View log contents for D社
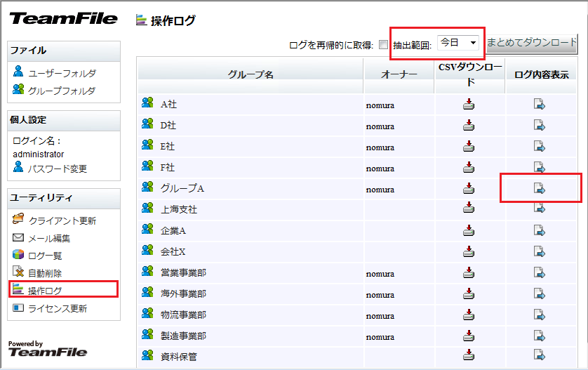 click(x=539, y=126)
